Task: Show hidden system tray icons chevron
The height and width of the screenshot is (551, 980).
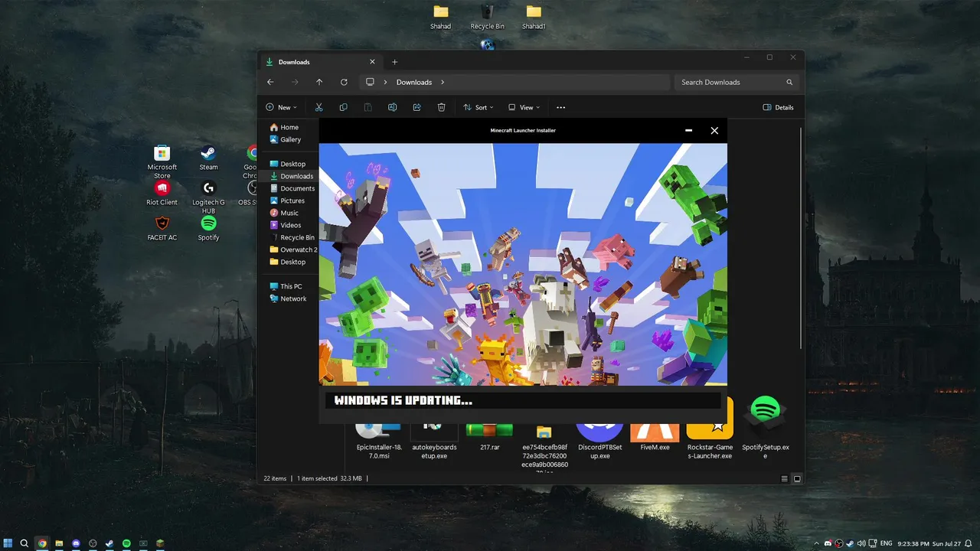Action: [x=817, y=543]
